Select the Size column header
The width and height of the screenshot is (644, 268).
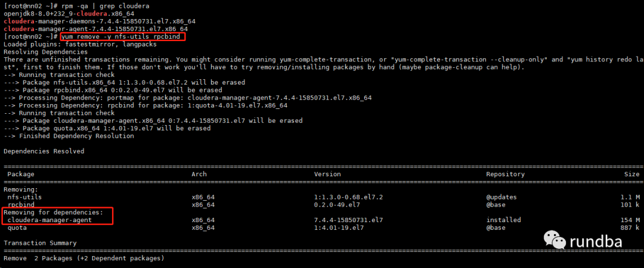(632, 174)
